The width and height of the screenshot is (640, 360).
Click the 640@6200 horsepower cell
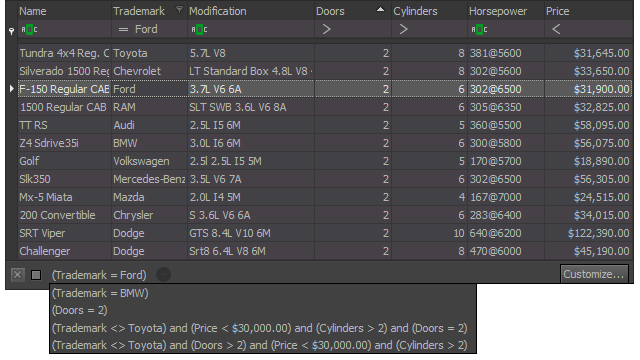(506, 233)
